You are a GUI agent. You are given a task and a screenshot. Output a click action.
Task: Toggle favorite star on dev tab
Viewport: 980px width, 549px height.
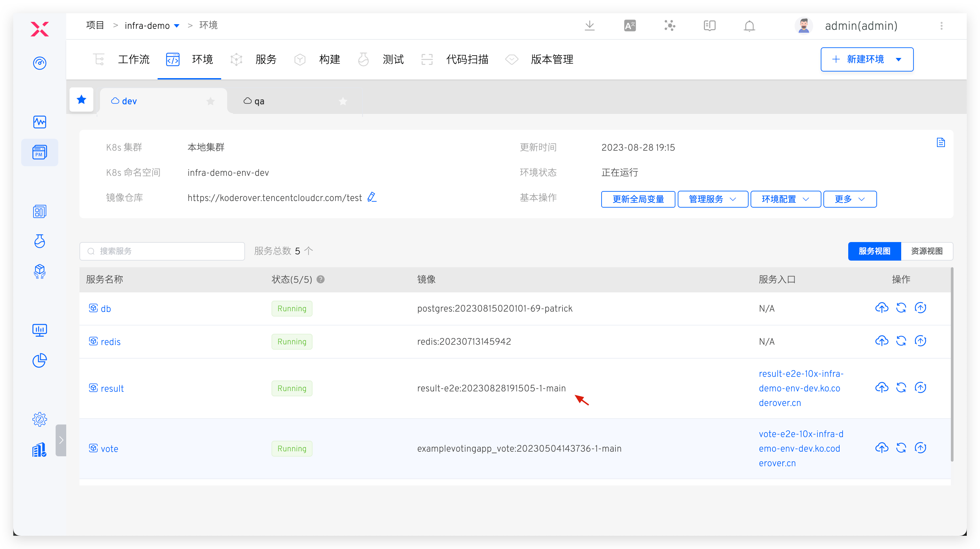(210, 101)
